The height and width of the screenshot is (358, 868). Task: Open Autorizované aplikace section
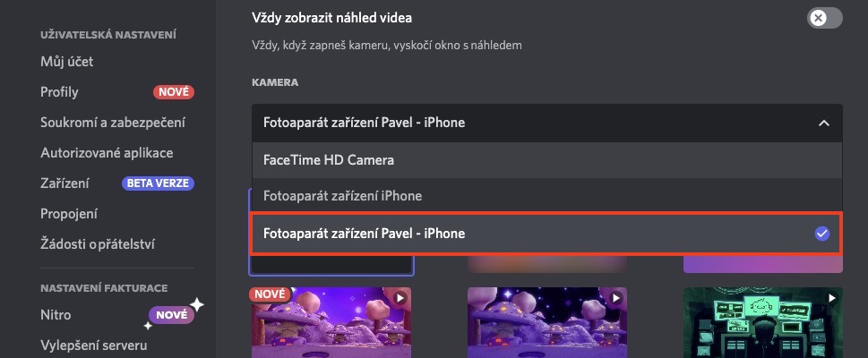pyautogui.click(x=107, y=153)
